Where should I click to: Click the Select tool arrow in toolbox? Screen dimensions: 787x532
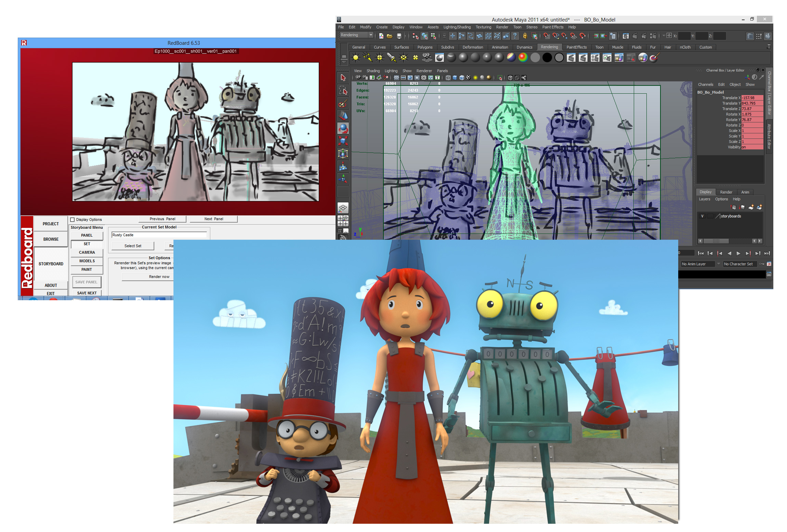tap(343, 78)
